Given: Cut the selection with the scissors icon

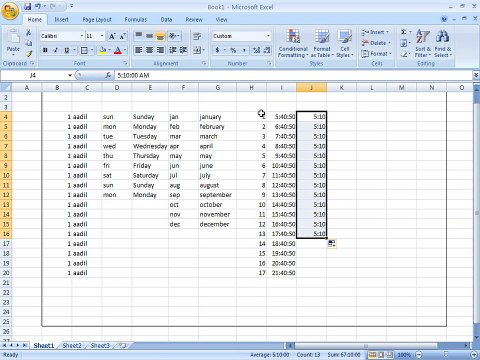Looking at the screenshot, I should [29, 32].
